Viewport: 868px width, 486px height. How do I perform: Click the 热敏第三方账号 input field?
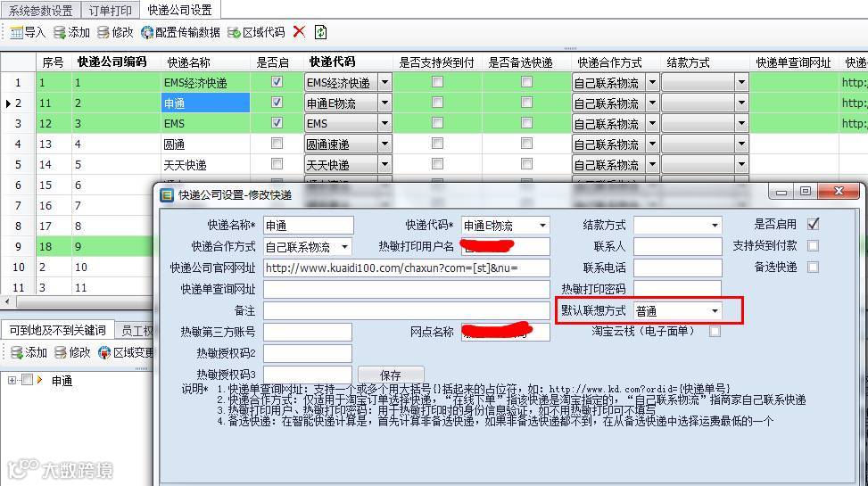308,332
